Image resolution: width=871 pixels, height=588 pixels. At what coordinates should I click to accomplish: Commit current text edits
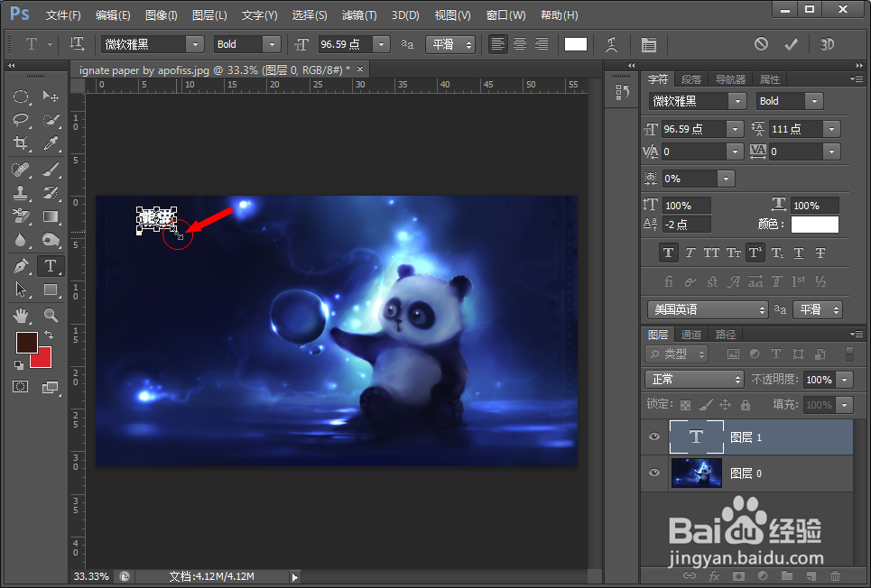tap(791, 44)
